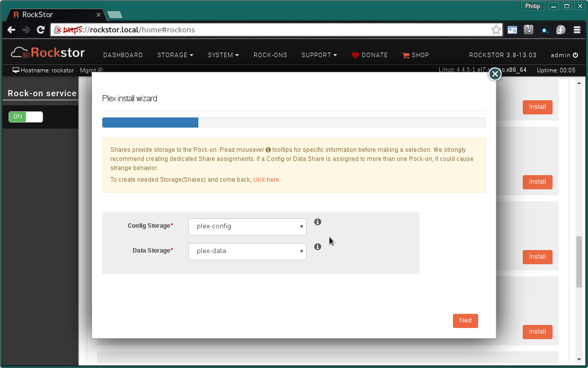Click the Rockstor logo
The width and height of the screenshot is (588, 368).
[48, 53]
